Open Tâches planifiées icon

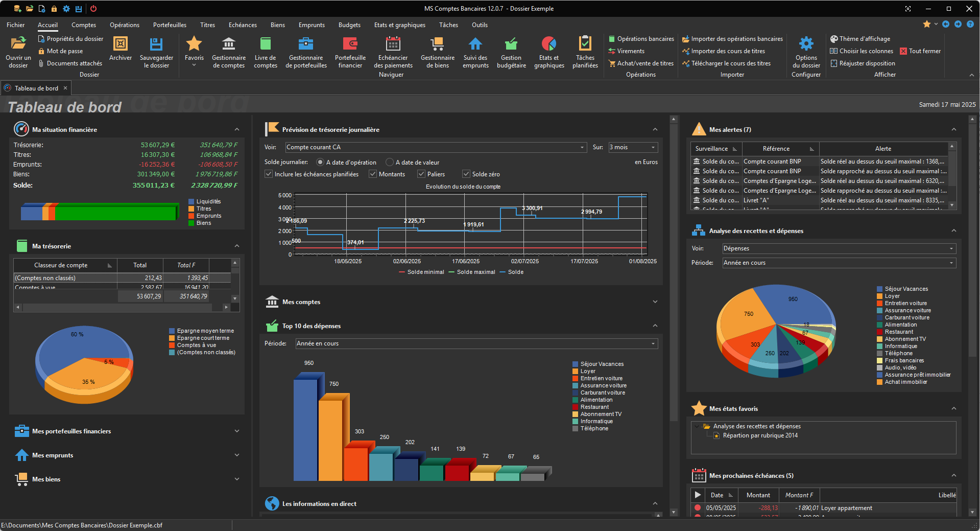585,44
